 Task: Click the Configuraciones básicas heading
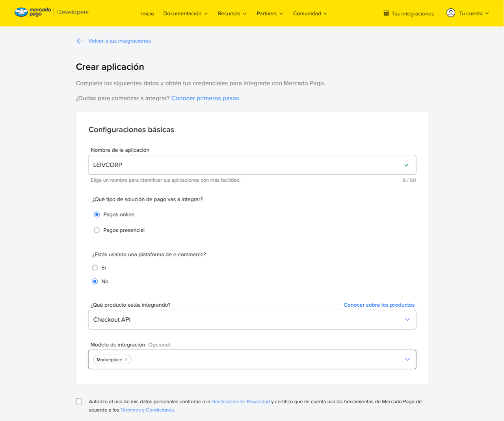click(131, 130)
